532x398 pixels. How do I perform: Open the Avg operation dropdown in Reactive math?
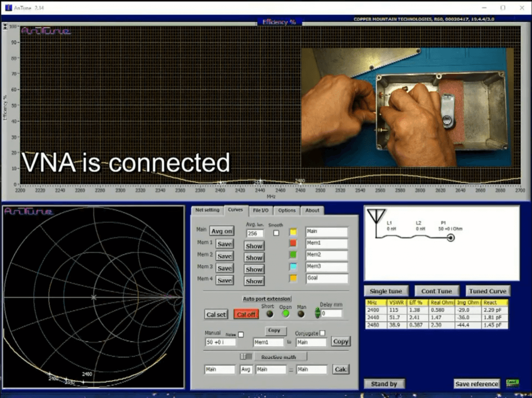(247, 369)
